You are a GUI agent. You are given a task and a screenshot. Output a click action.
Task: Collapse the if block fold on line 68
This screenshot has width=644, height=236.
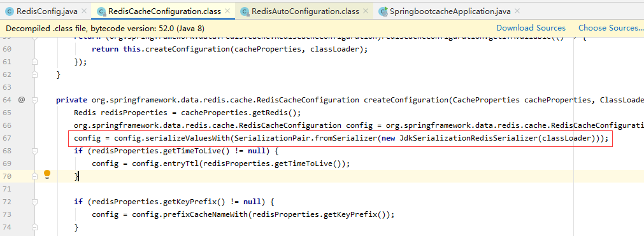point(34,151)
